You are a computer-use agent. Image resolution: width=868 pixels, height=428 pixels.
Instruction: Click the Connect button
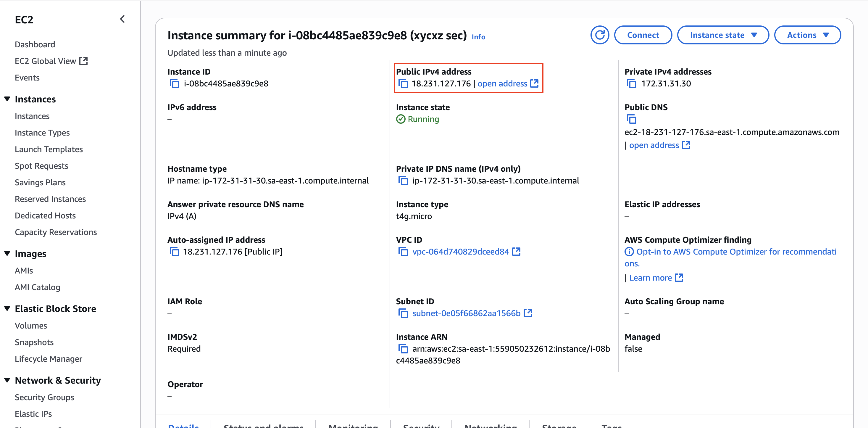point(643,35)
